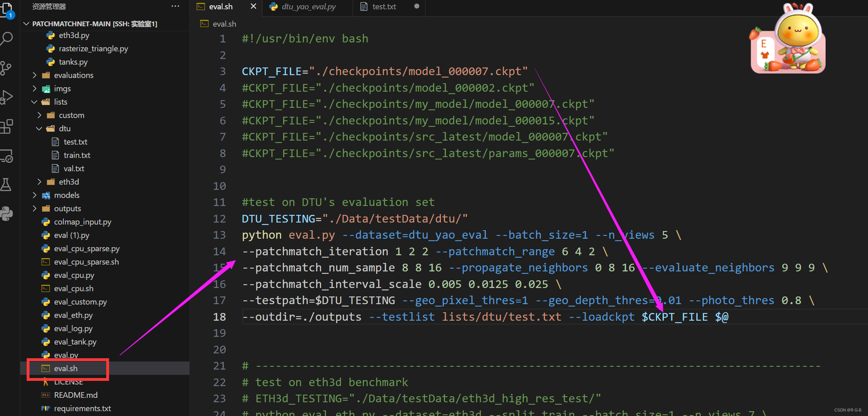Click the shell icon beside eval_cpu.sh
The height and width of the screenshot is (416, 868).
(46, 288)
